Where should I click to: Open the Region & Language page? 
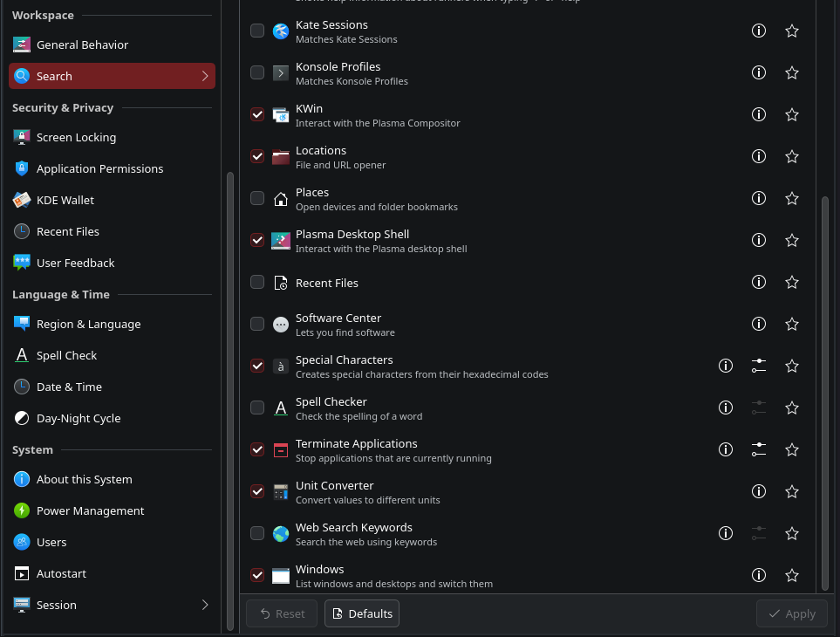(x=88, y=324)
